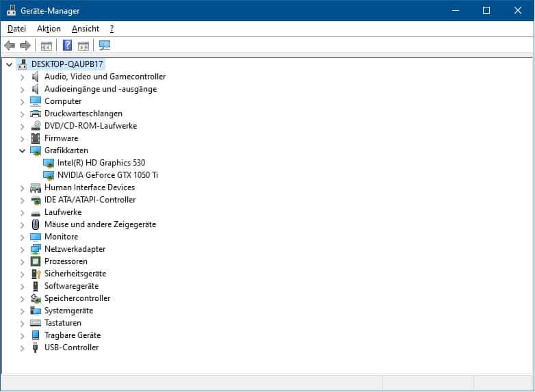Screen dimensions: 535x392
Task: Click the mouse icon of Mäuse und andere Zeigegeräte
Action: tap(35, 224)
